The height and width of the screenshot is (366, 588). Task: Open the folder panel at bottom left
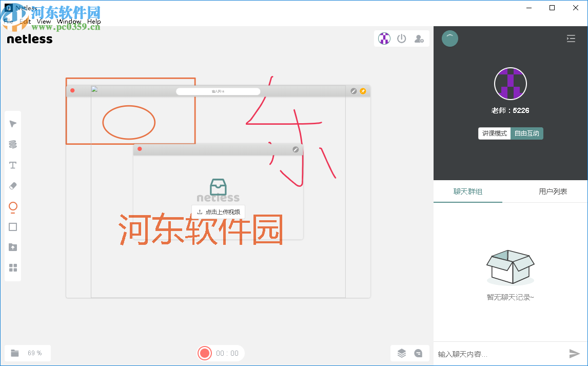click(14, 353)
